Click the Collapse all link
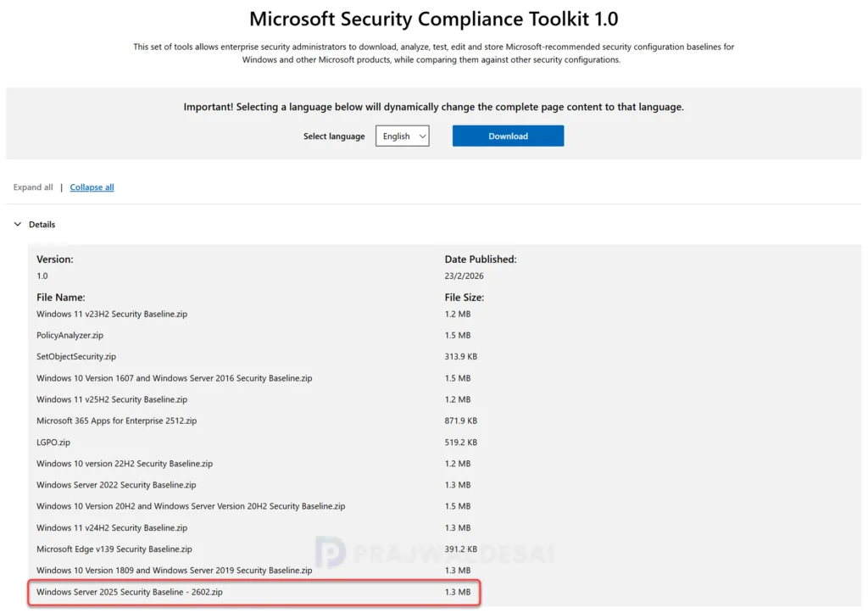The height and width of the screenshot is (613, 868). click(x=92, y=187)
